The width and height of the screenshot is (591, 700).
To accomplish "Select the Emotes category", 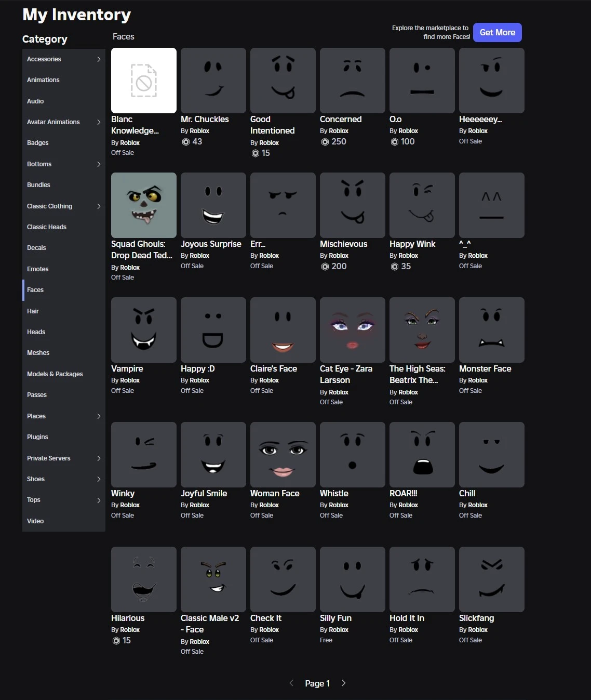I will click(x=64, y=269).
